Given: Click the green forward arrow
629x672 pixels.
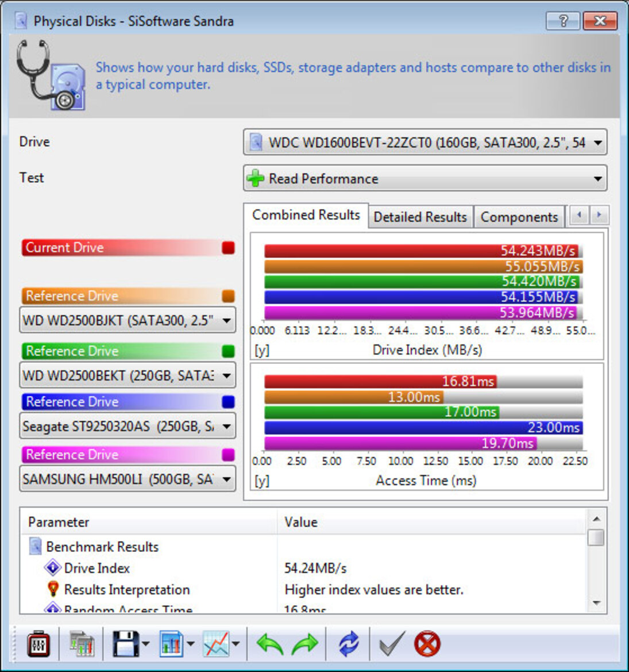Looking at the screenshot, I should [x=305, y=644].
